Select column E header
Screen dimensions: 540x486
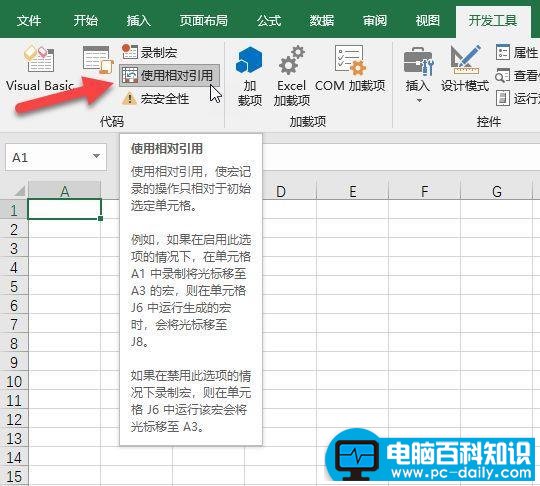coord(352,191)
